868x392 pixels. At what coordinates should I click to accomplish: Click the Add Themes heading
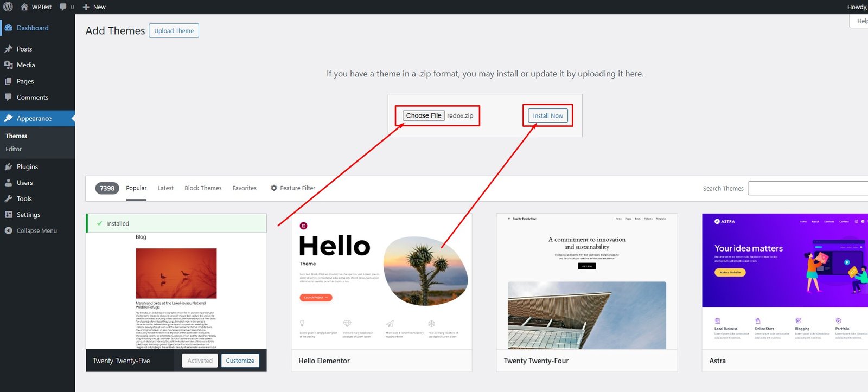click(x=115, y=31)
